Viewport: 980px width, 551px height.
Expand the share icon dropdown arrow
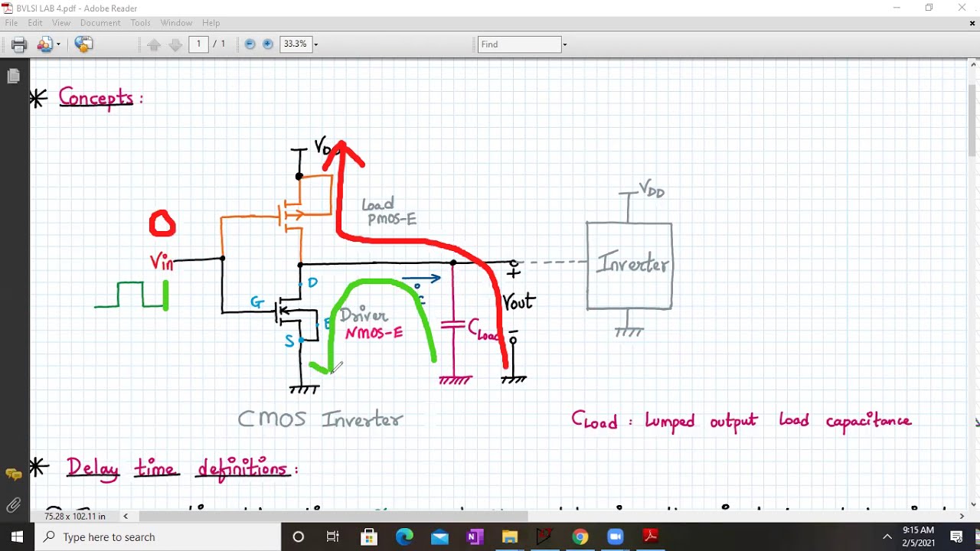(x=58, y=44)
